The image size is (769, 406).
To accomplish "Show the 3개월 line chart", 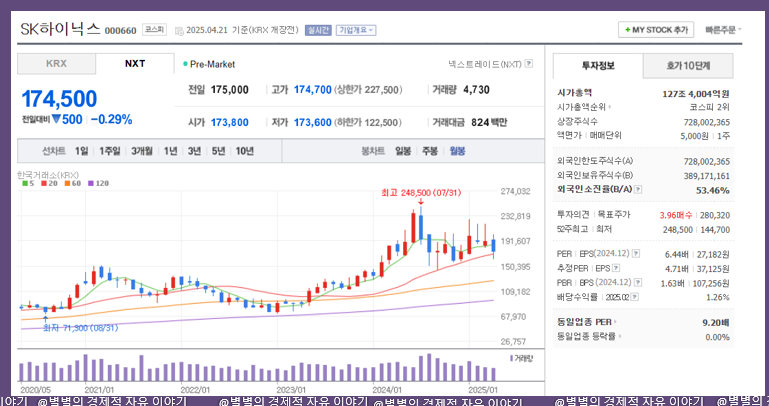I will click(x=142, y=151).
